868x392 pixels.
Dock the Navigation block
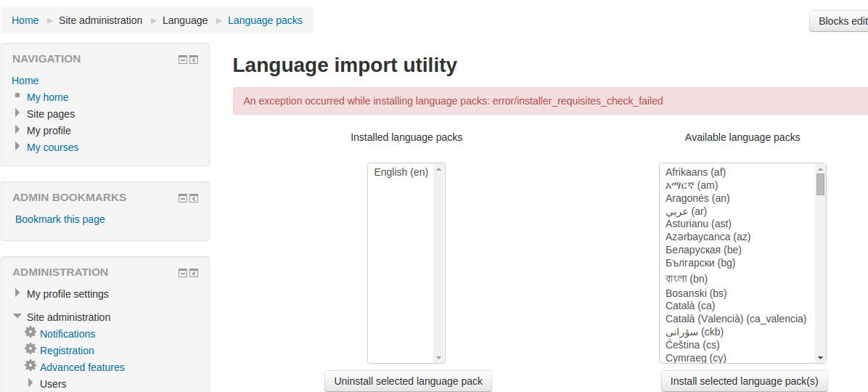(x=194, y=60)
